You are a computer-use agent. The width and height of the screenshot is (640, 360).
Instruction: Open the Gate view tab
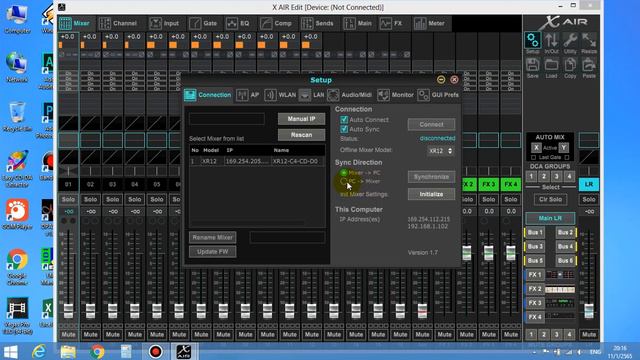pyautogui.click(x=203, y=23)
